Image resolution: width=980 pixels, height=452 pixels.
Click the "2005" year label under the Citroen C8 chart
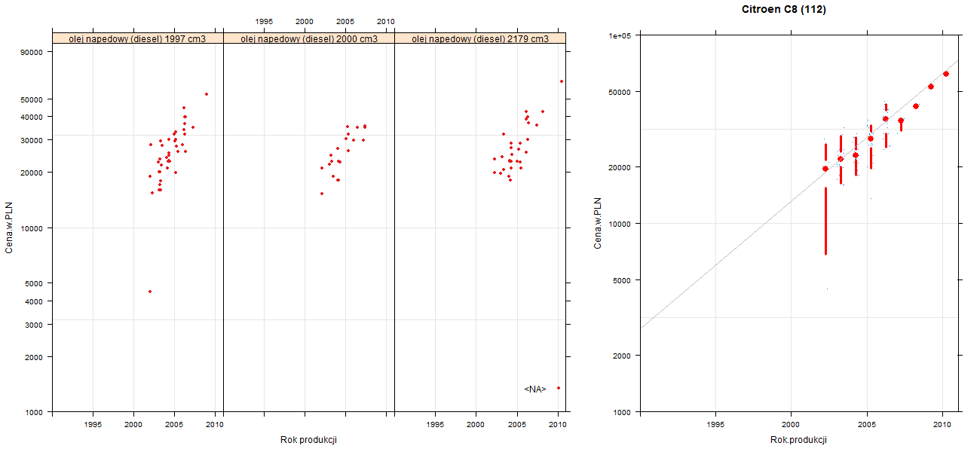[x=866, y=426]
